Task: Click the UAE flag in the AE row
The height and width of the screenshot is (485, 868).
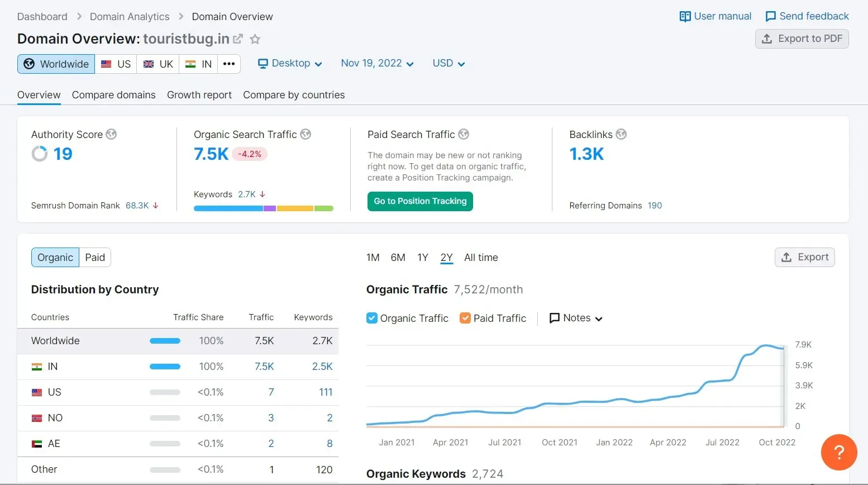Action: pyautogui.click(x=37, y=444)
